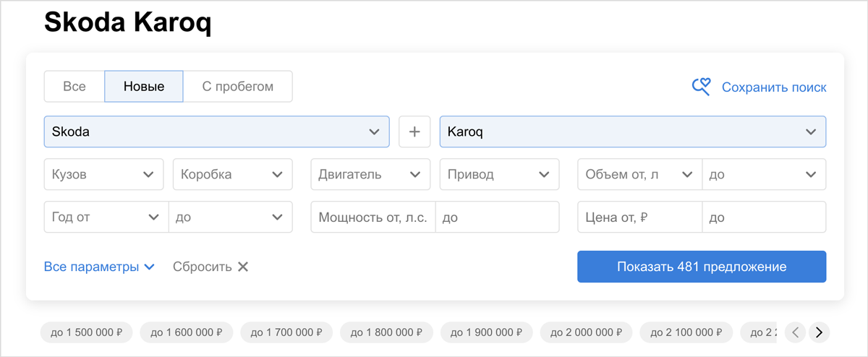Click the price до input field

pos(765,218)
